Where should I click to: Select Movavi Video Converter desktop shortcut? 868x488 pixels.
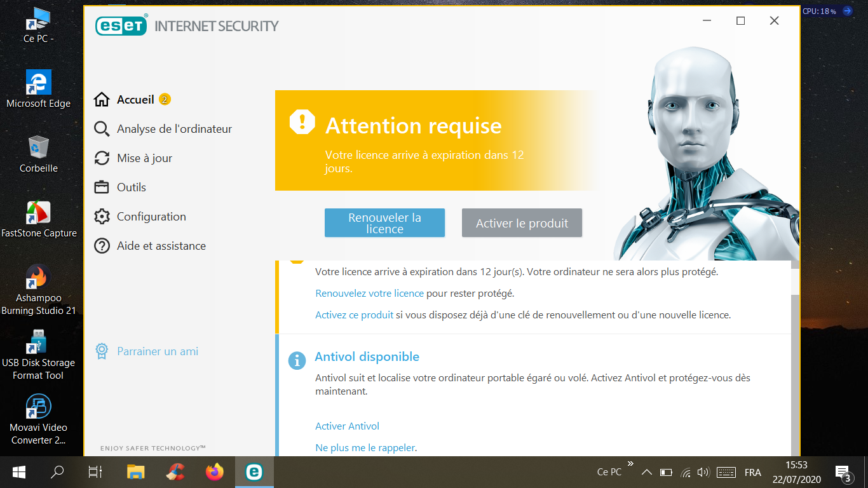pyautogui.click(x=38, y=420)
